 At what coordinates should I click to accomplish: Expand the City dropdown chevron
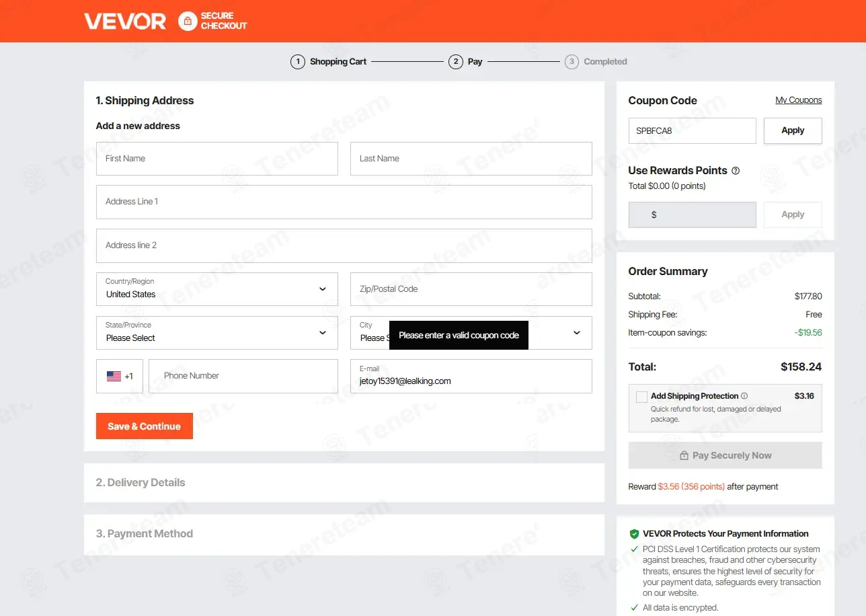tap(577, 333)
